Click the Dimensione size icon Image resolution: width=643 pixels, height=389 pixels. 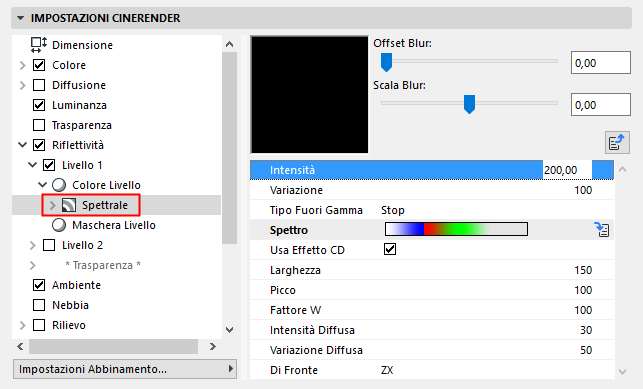point(39,45)
